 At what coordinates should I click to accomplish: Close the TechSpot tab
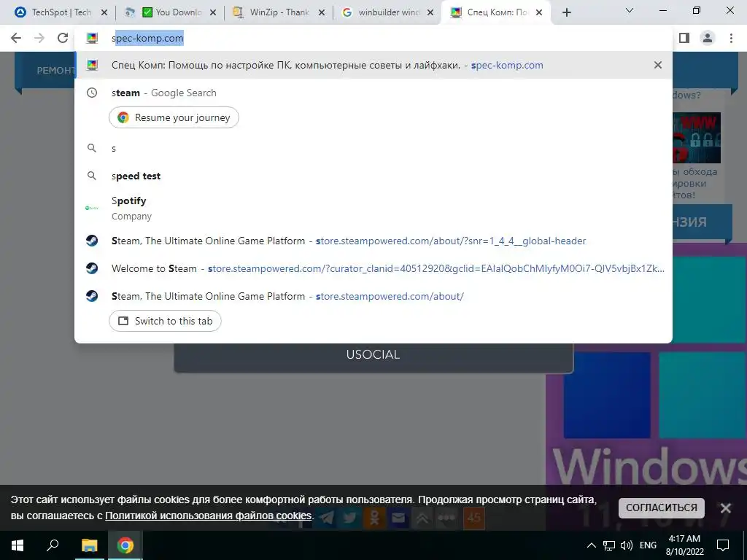(104, 13)
